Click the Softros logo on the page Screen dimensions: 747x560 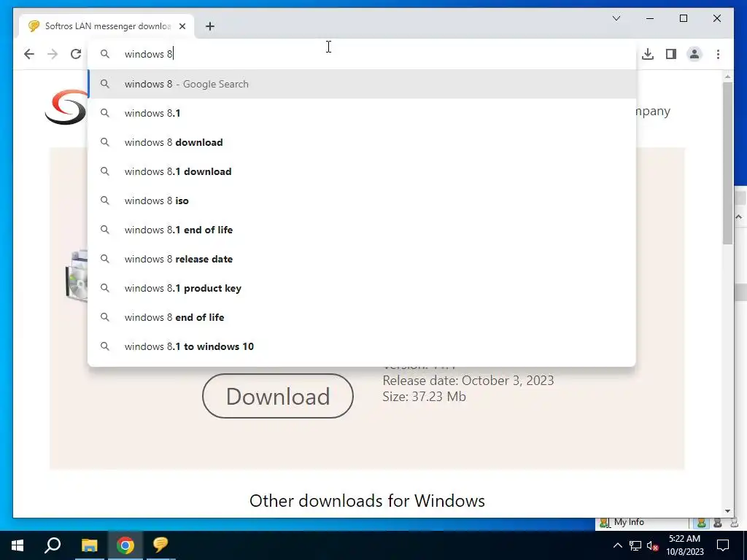coord(66,107)
